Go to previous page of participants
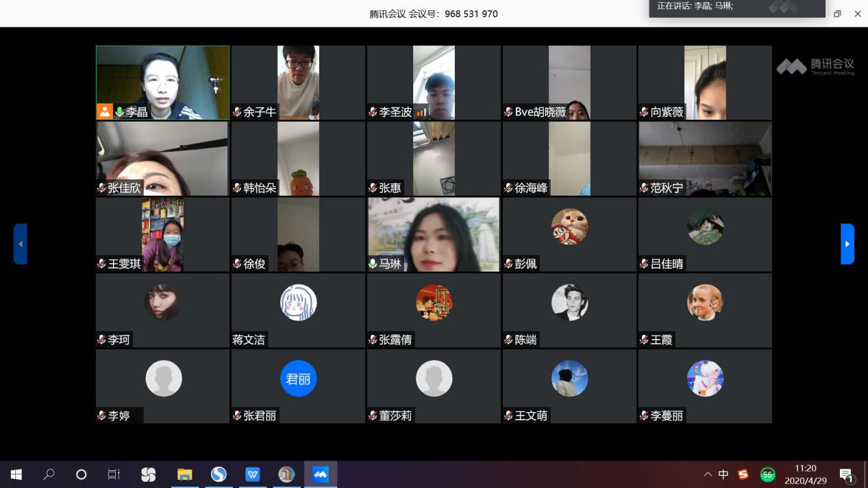Viewport: 868px width, 488px height. click(x=21, y=244)
